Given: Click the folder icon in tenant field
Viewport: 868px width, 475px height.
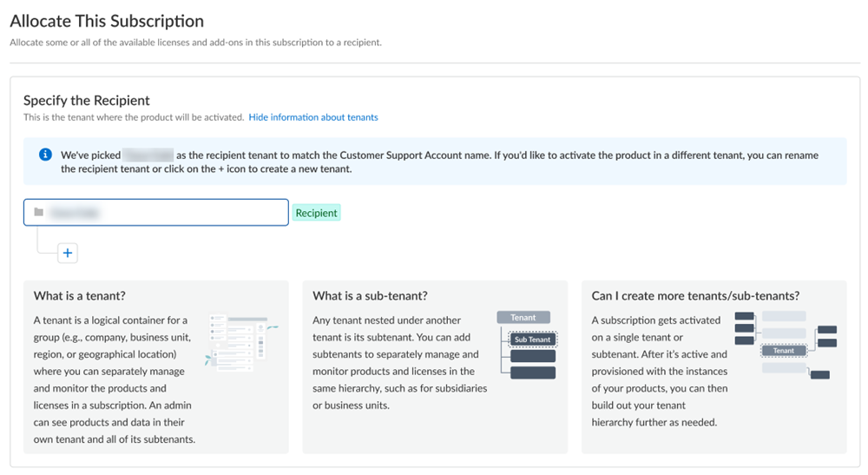Looking at the screenshot, I should pos(38,212).
